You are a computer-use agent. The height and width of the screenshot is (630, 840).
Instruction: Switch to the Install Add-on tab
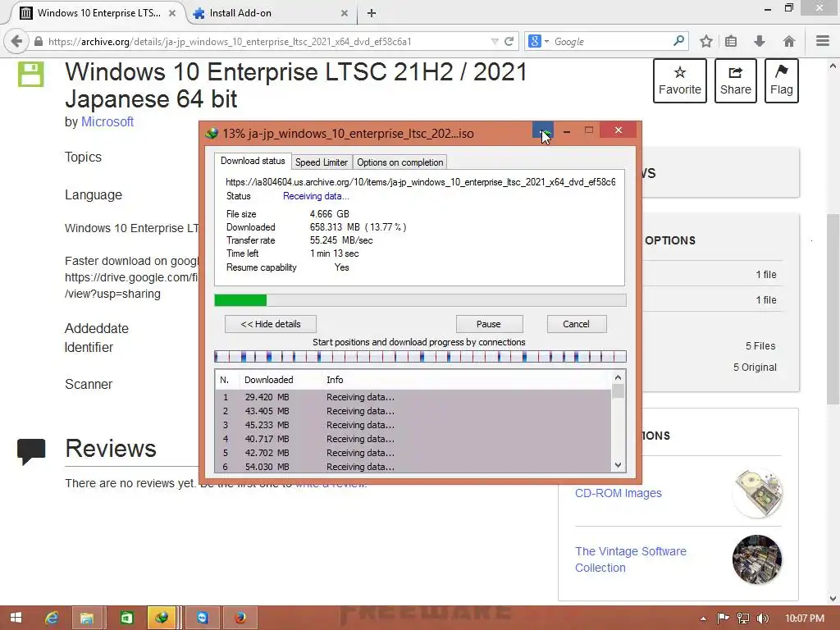[271, 13]
